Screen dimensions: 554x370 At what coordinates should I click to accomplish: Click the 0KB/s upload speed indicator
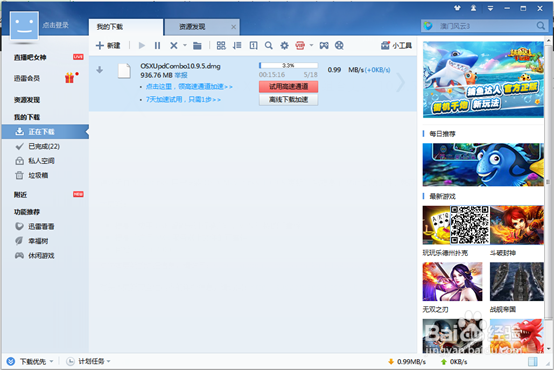pos(454,362)
